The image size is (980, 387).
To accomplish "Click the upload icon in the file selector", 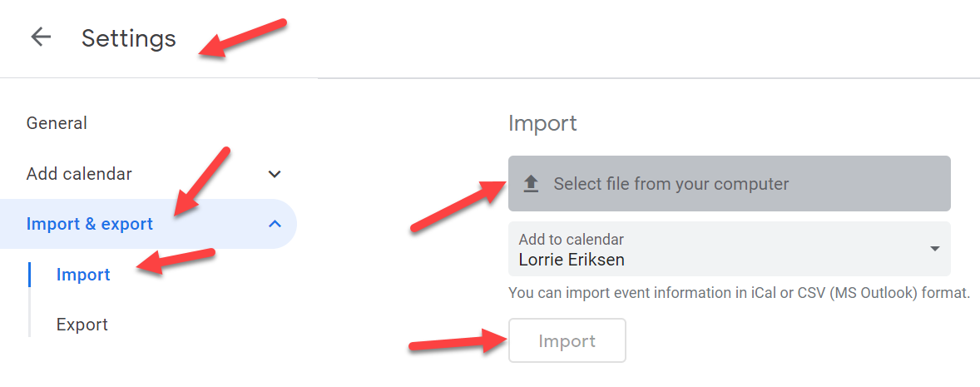I will (x=531, y=184).
